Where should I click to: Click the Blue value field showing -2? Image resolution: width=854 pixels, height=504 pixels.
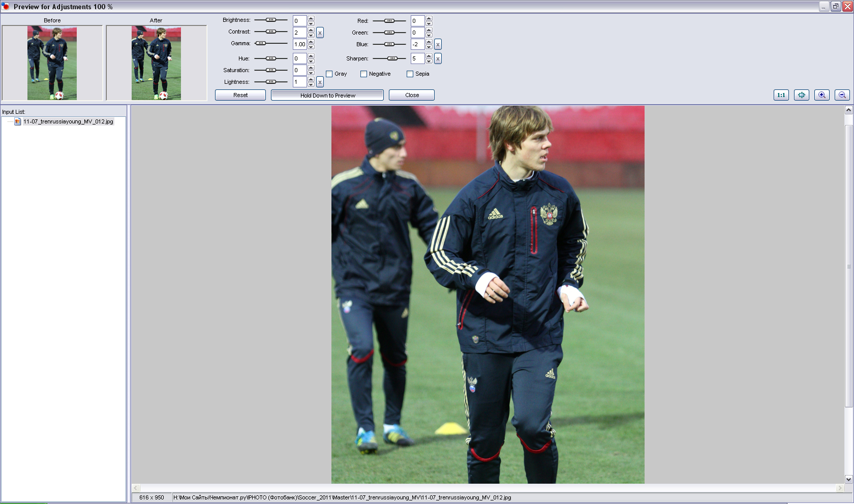[418, 44]
